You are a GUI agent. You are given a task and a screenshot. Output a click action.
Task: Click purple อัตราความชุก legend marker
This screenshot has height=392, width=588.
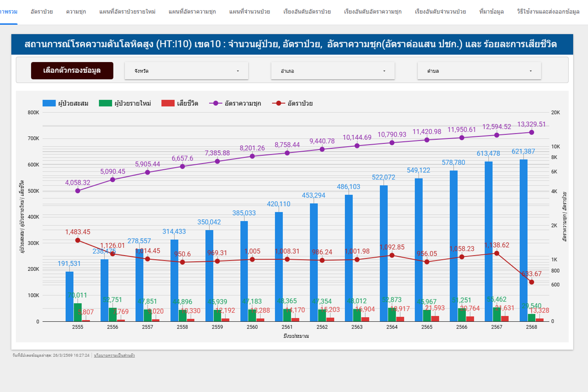[x=215, y=103]
